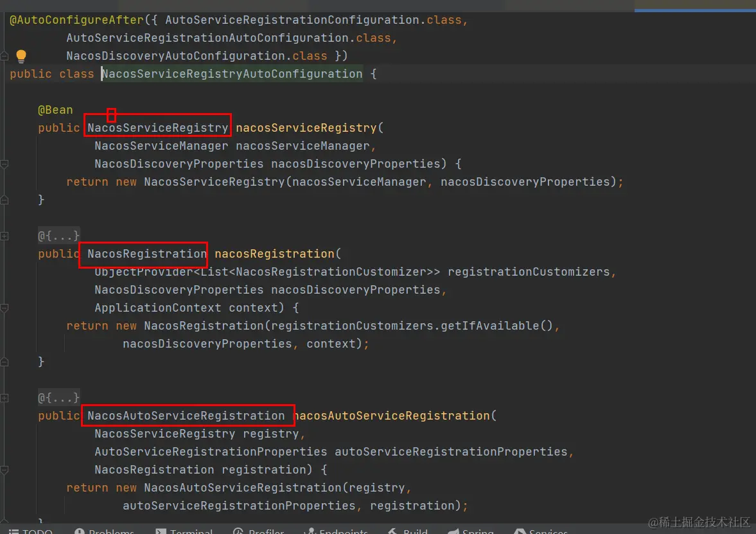
Task: Open the Services tool window tab
Action: [x=541, y=531]
